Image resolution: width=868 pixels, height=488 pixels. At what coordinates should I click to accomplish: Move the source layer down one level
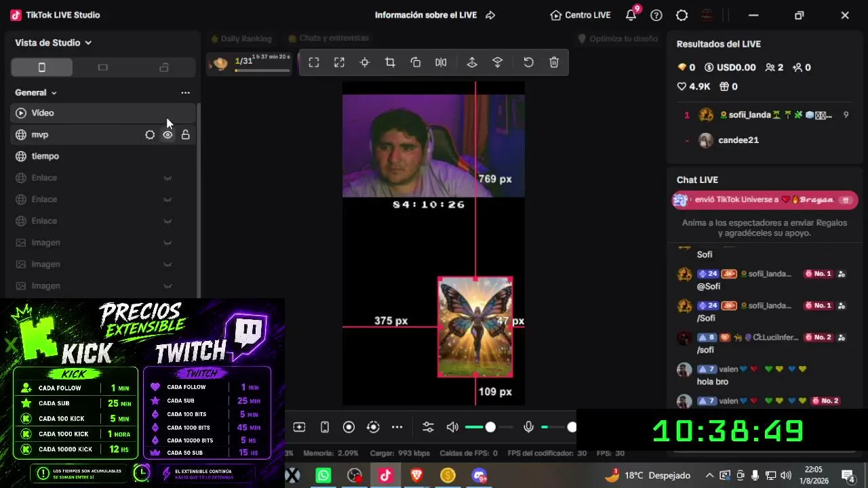coord(497,62)
